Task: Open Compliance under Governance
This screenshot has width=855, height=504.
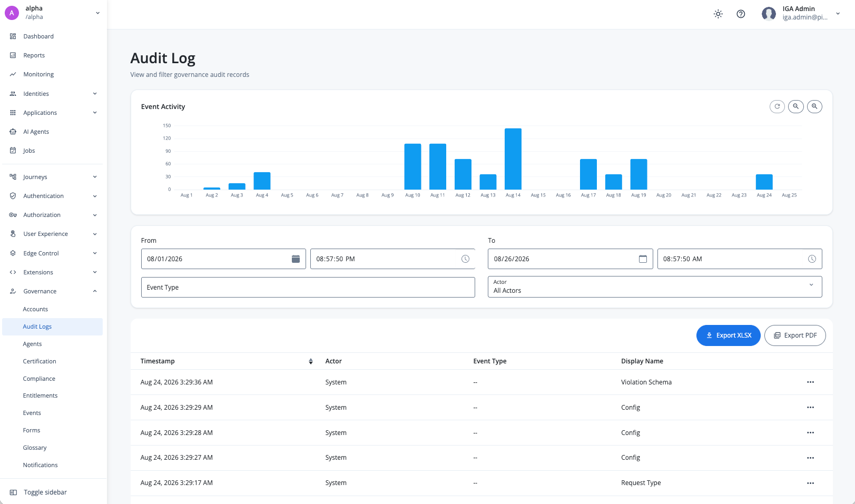Action: (x=39, y=379)
